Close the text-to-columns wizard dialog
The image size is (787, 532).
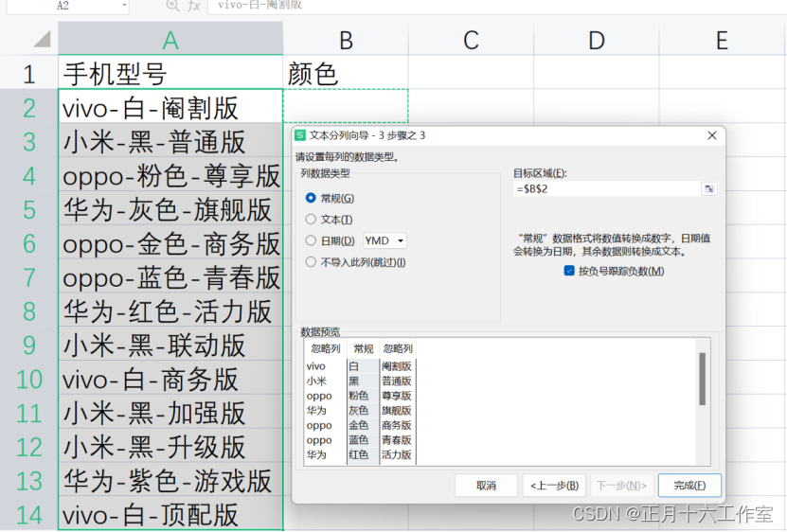point(712,135)
